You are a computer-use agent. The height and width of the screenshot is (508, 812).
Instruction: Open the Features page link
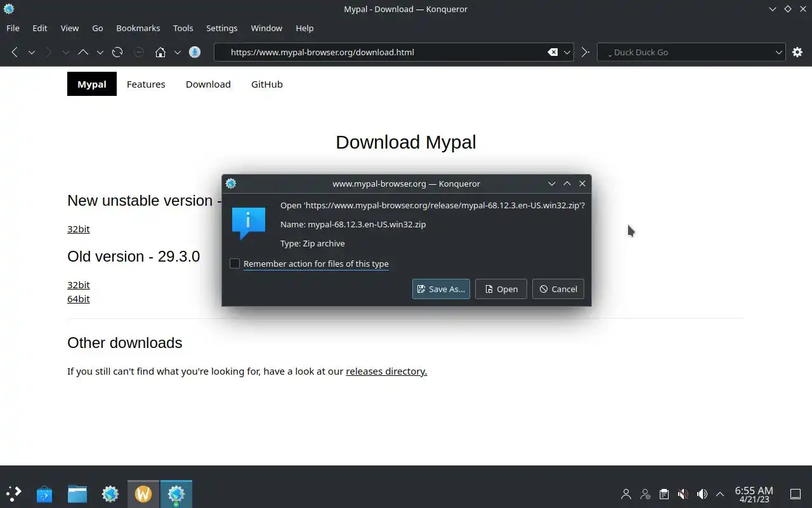[146, 84]
